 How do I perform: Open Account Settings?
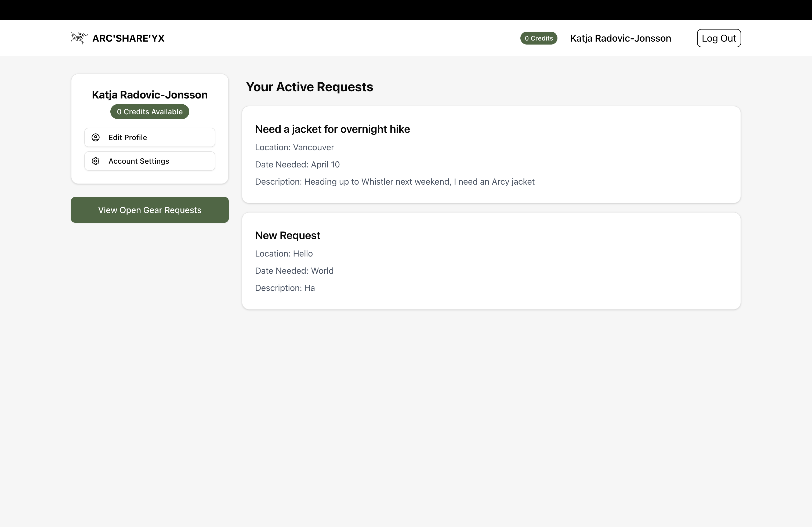coord(150,161)
